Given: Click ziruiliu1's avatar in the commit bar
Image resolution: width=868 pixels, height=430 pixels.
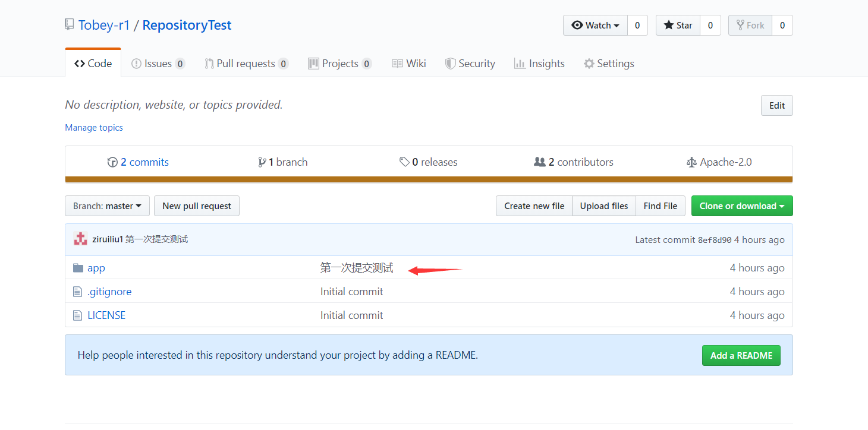Looking at the screenshot, I should 80,239.
